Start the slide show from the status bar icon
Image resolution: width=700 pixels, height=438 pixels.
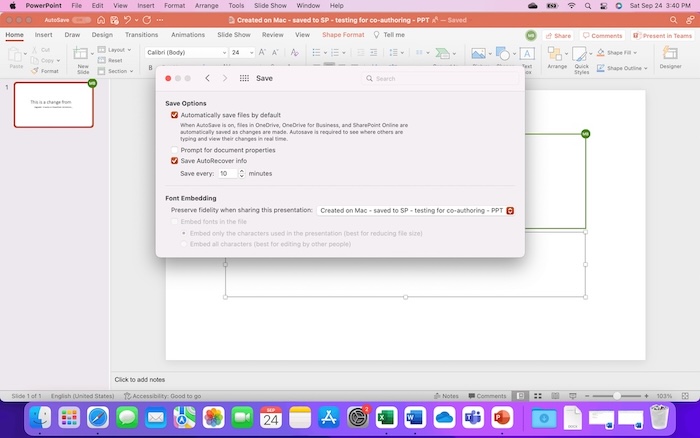[573, 396]
